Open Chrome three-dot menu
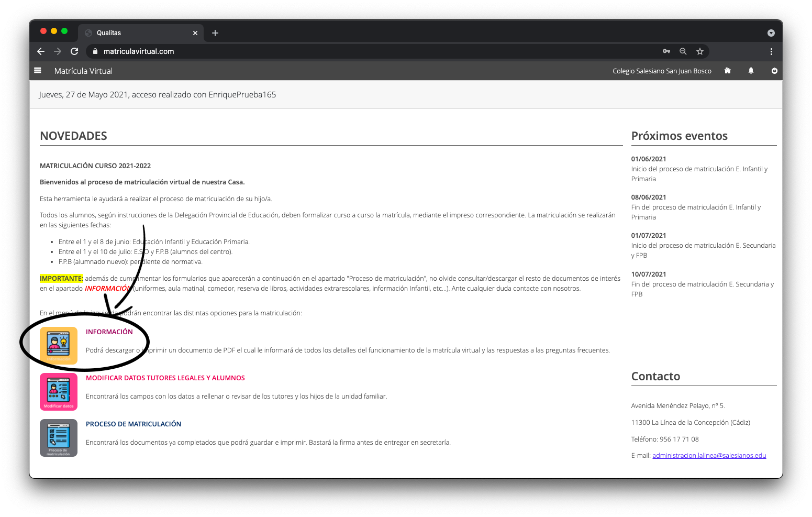The width and height of the screenshot is (812, 517). pos(771,51)
